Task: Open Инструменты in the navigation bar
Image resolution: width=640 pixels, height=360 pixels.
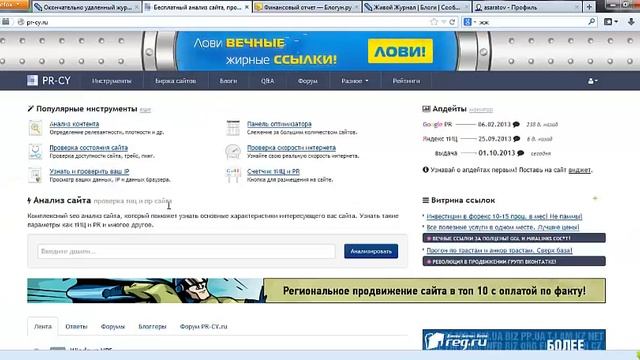Action: pyautogui.click(x=111, y=81)
